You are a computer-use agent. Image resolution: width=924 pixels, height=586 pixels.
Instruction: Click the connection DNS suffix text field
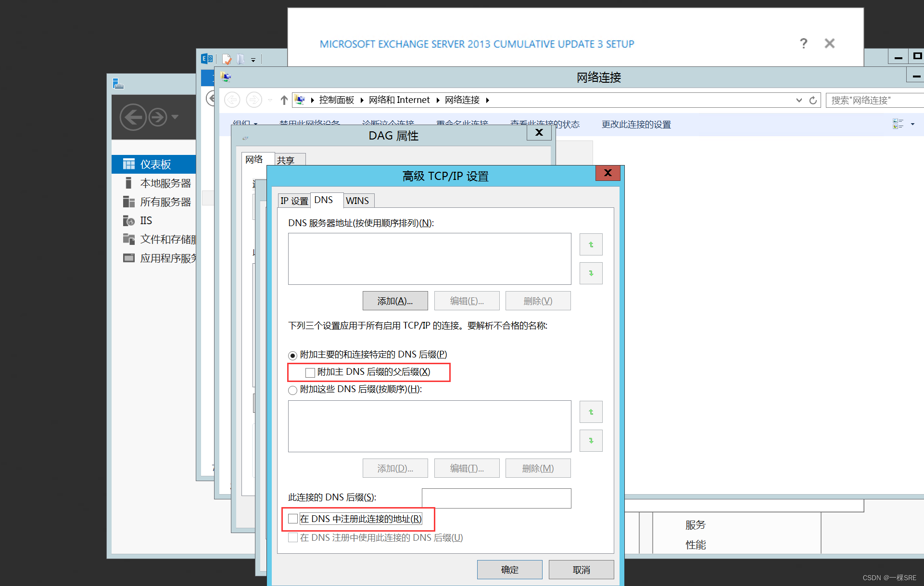(x=496, y=498)
